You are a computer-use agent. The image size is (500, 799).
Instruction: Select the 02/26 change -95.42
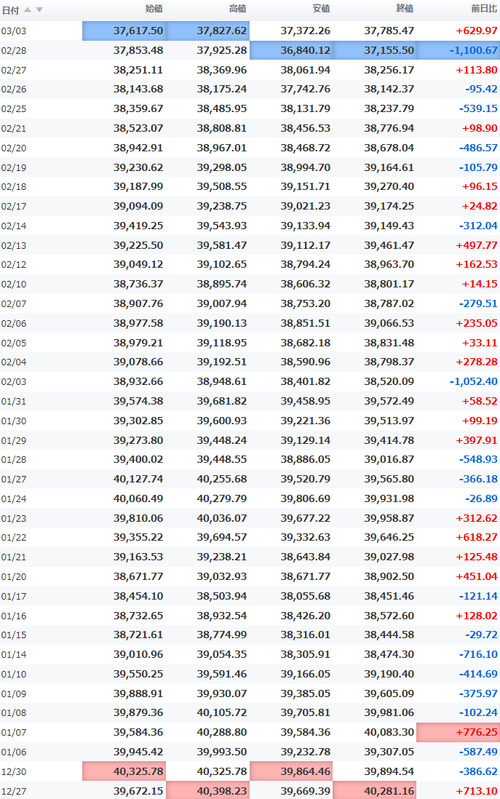click(x=481, y=89)
